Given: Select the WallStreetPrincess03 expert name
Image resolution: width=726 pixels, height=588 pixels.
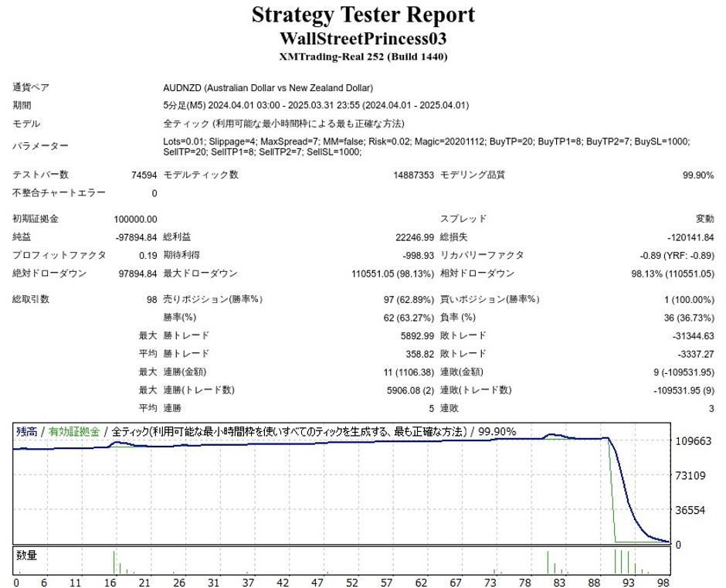Looking at the screenshot, I should coord(363,39).
